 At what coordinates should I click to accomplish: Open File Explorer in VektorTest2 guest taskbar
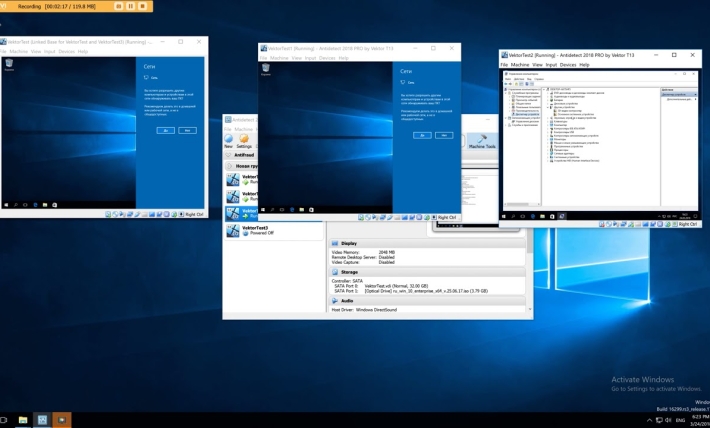click(542, 216)
